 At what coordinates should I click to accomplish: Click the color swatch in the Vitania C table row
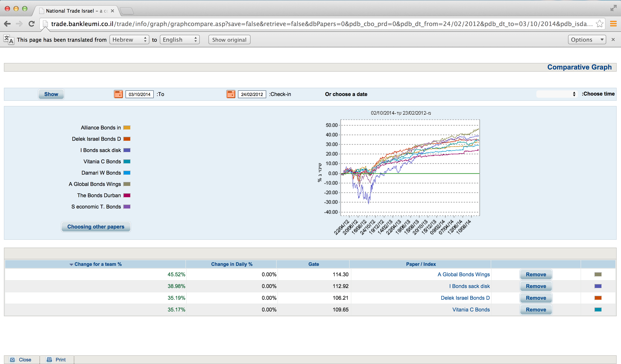pyautogui.click(x=598, y=310)
